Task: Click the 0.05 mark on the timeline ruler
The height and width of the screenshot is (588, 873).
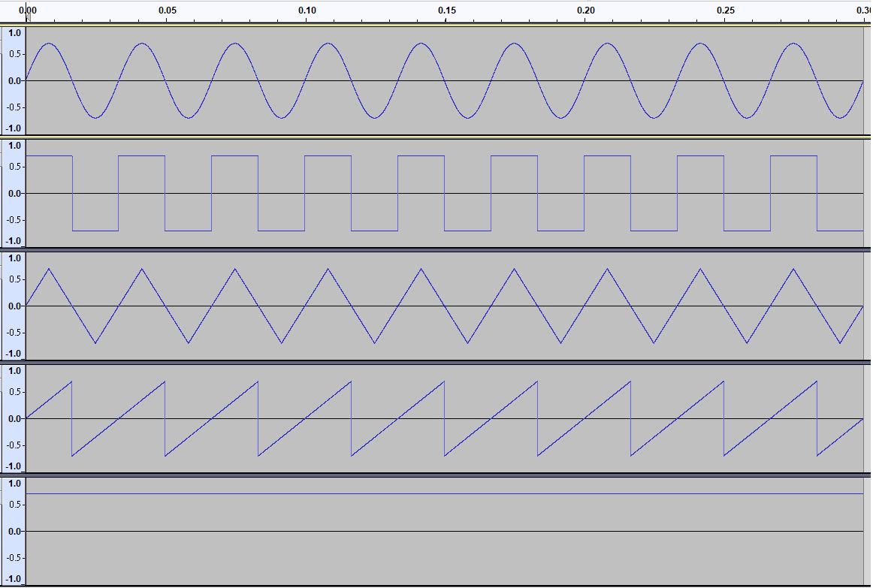Action: pyautogui.click(x=169, y=11)
